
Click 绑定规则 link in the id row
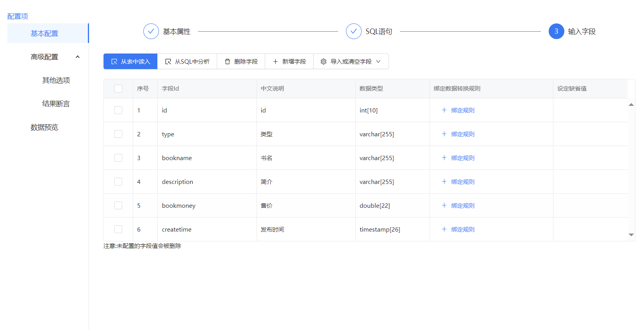click(463, 110)
